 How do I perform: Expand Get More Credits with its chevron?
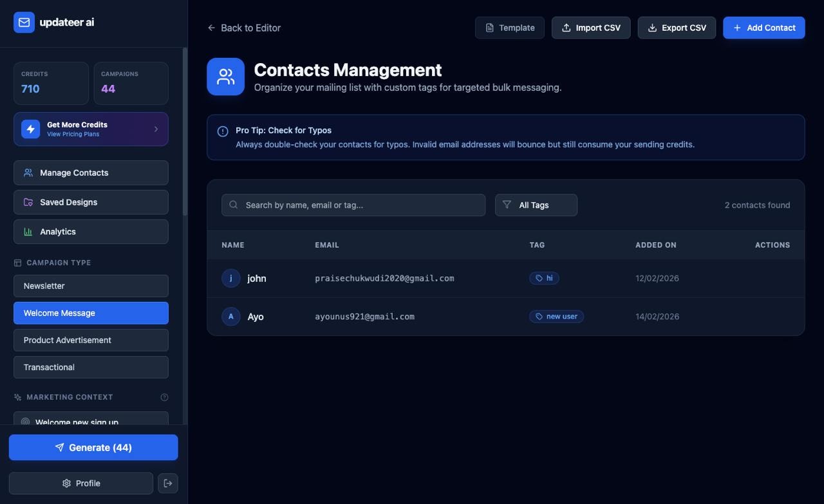click(x=155, y=129)
